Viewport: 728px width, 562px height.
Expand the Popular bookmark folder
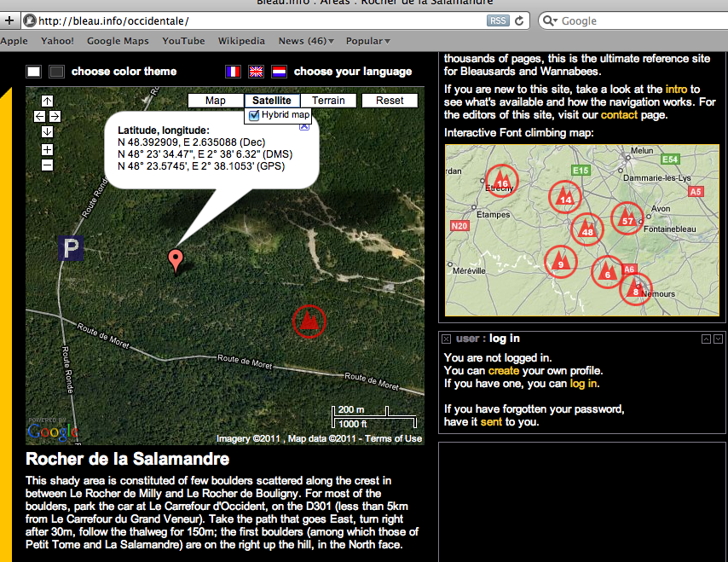(x=367, y=41)
